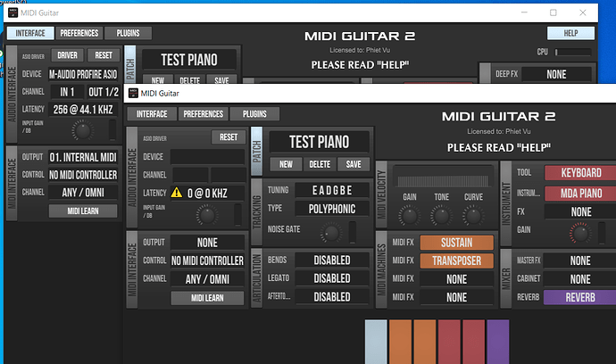
Task: Open the TEST PIANO patch selector in back window
Action: coord(189,60)
